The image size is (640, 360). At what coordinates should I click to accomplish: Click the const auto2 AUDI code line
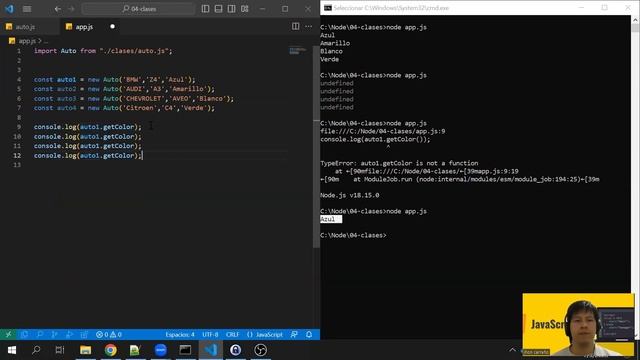[x=124, y=89]
